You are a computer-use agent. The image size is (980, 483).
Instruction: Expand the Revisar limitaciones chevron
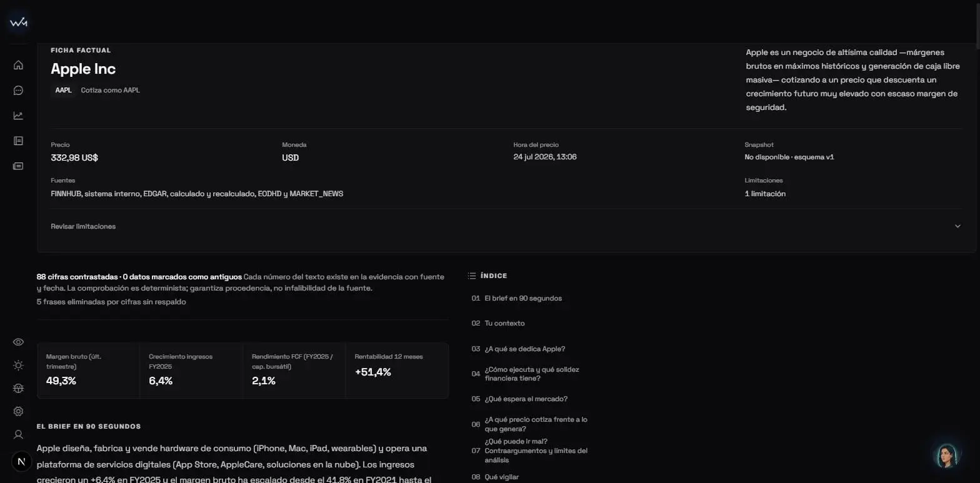tap(957, 226)
